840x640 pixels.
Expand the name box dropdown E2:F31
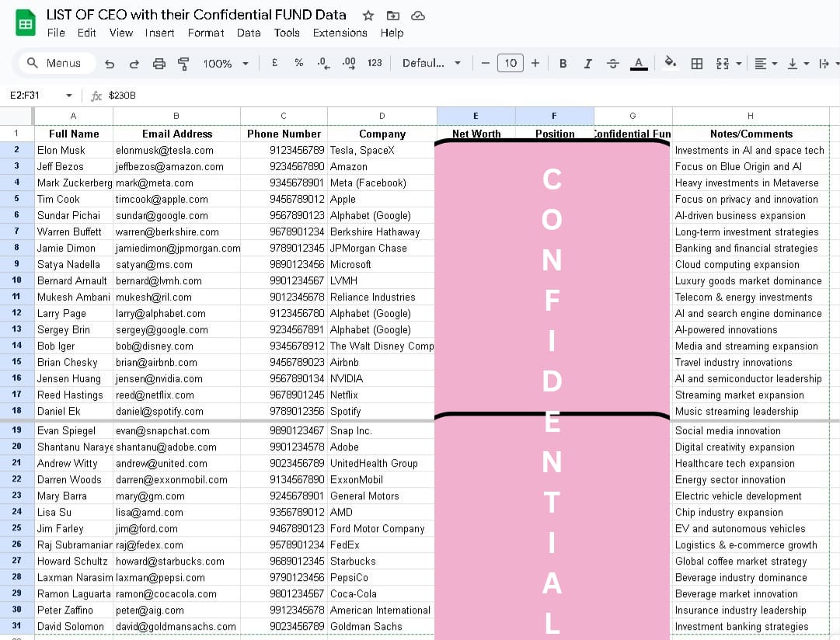tap(69, 96)
